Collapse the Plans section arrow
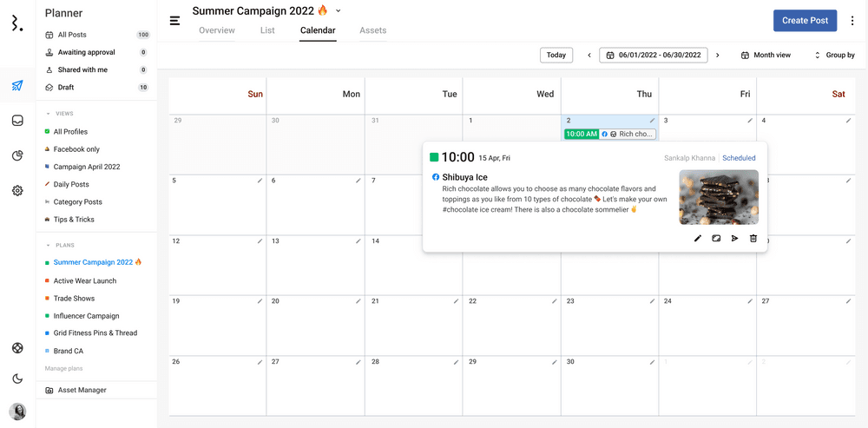This screenshot has width=868, height=428. click(48, 246)
